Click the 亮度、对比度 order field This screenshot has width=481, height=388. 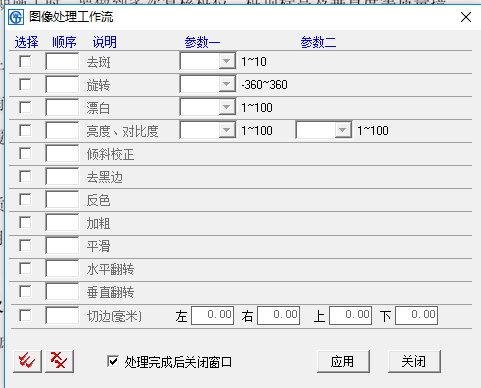point(62,130)
